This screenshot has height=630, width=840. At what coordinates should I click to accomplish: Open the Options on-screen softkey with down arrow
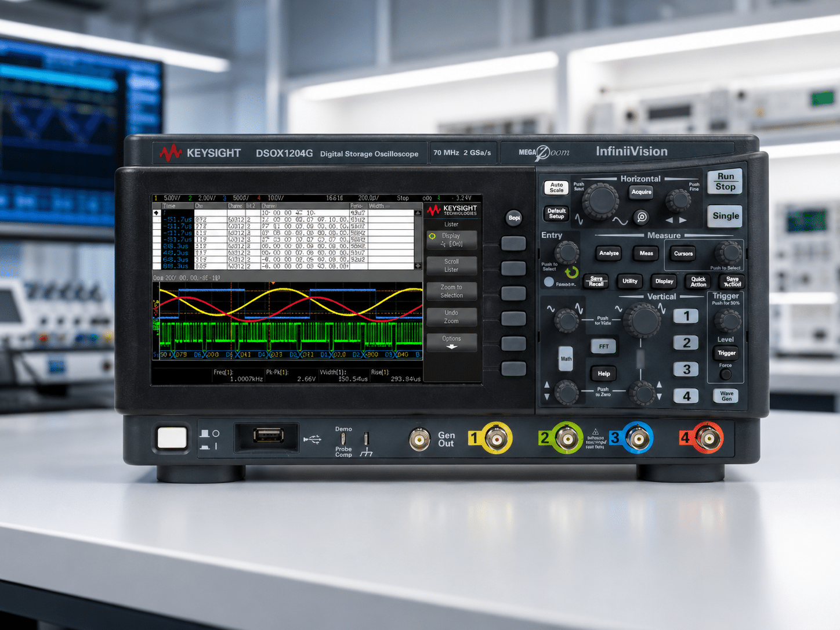point(451,342)
